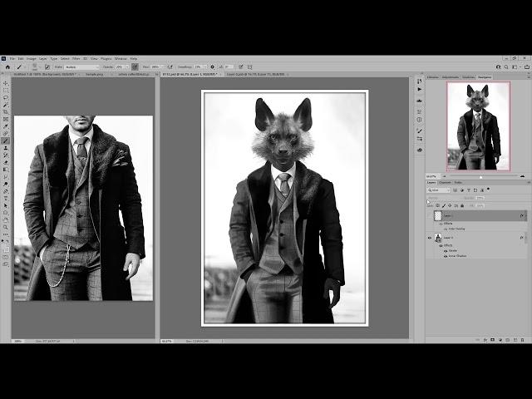Toggle lock all attributes padlock

click(462, 205)
